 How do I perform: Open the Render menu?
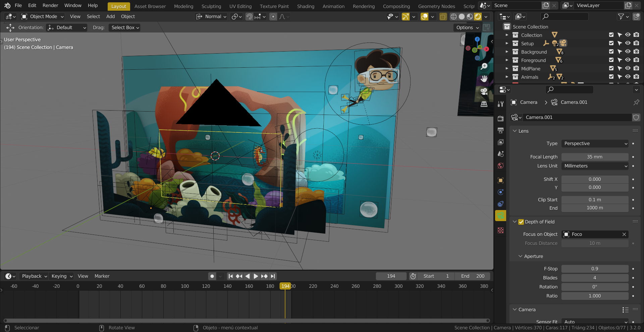50,5
